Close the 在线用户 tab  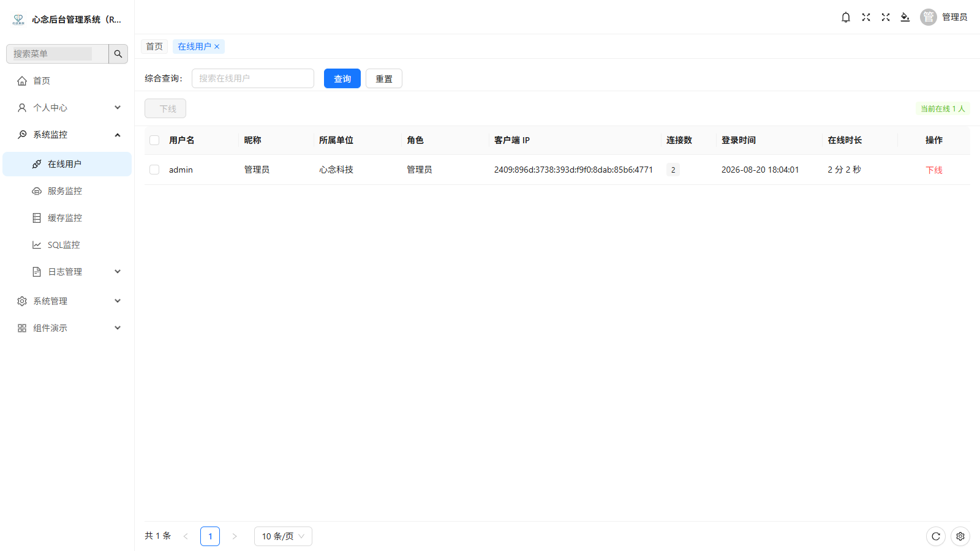[217, 47]
